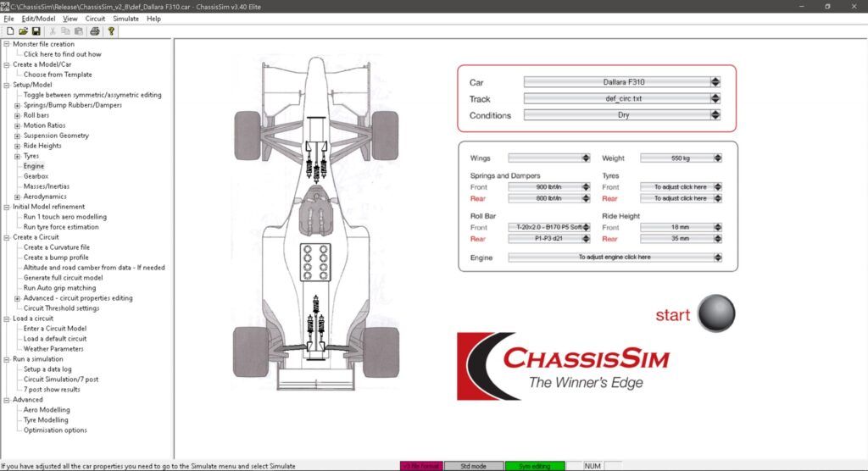Click the ChassisSim logo image
Screen dimensions: 868x471
[564, 366]
